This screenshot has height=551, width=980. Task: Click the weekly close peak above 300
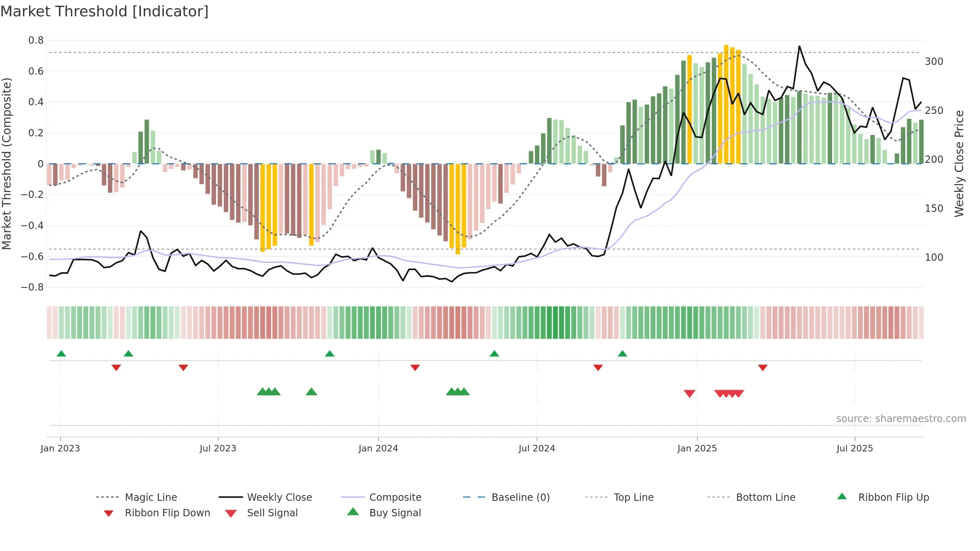799,46
